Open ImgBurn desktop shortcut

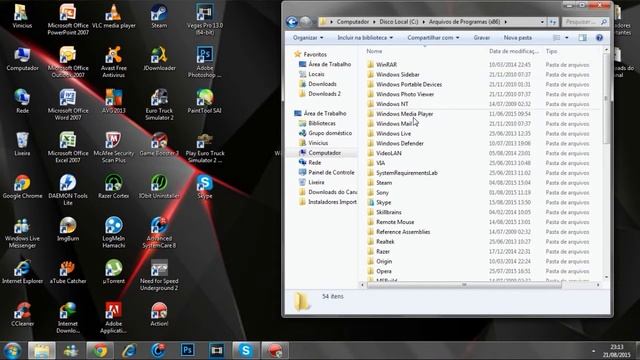coord(68,229)
